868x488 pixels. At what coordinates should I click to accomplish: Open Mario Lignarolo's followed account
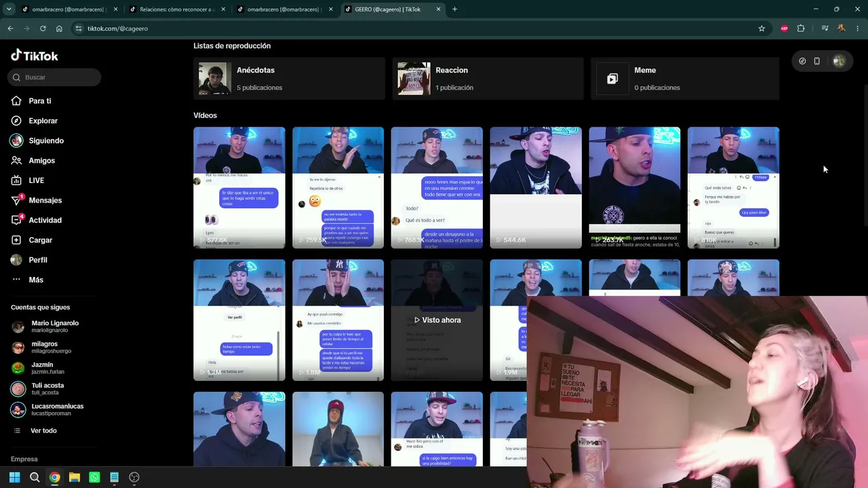(45, 326)
